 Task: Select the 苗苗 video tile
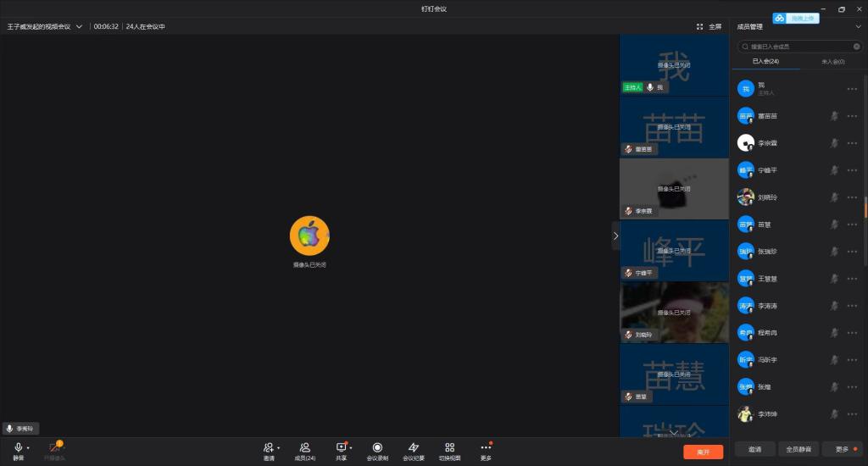click(674, 127)
